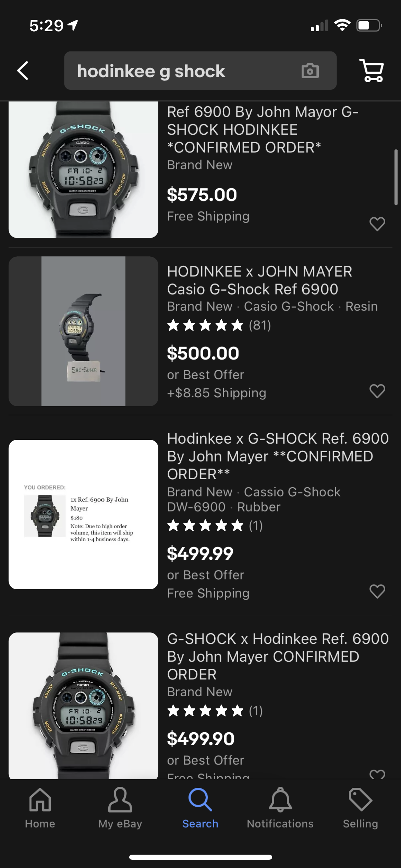Favorite the $500.00 HODINKEE x JOHN MAYER listing

[x=377, y=391]
